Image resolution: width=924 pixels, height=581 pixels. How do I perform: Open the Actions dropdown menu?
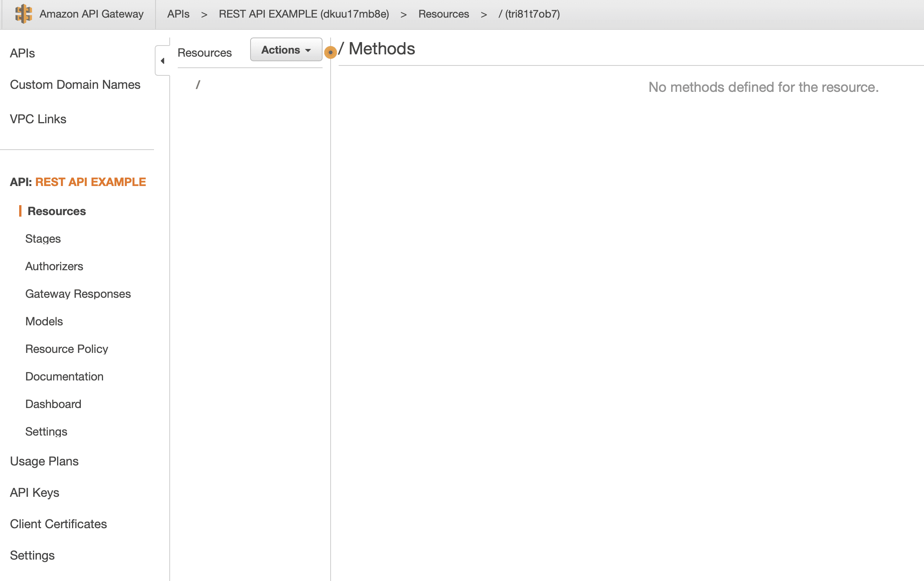pyautogui.click(x=286, y=50)
